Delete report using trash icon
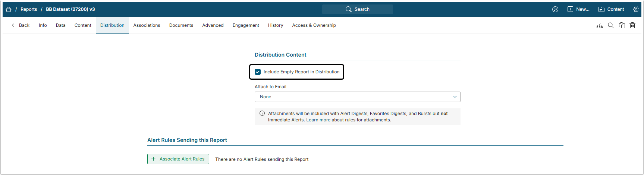Image resolution: width=644 pixels, height=175 pixels. pyautogui.click(x=632, y=25)
